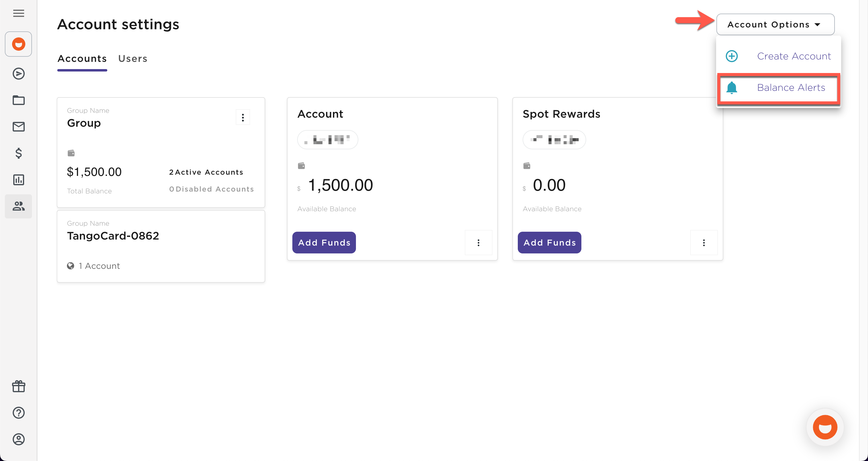Open the hamburger navigation menu
Viewport: 868px width, 461px height.
(x=18, y=14)
